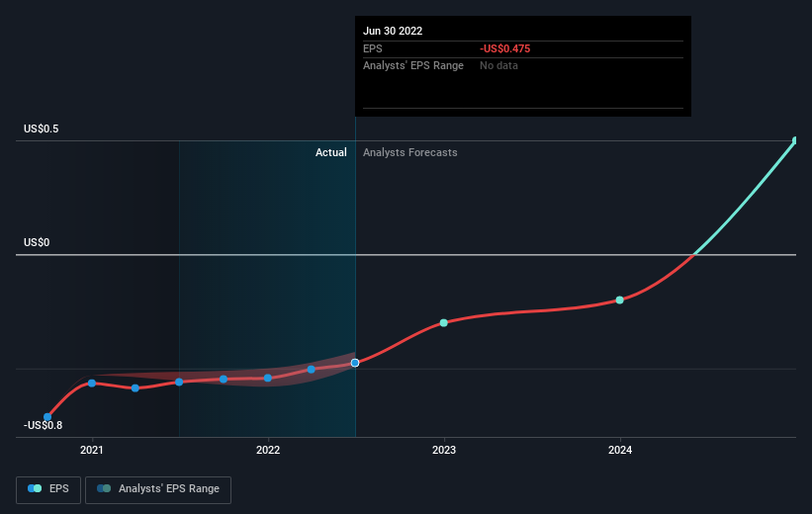Click the 2023 x-axis label

coord(444,450)
